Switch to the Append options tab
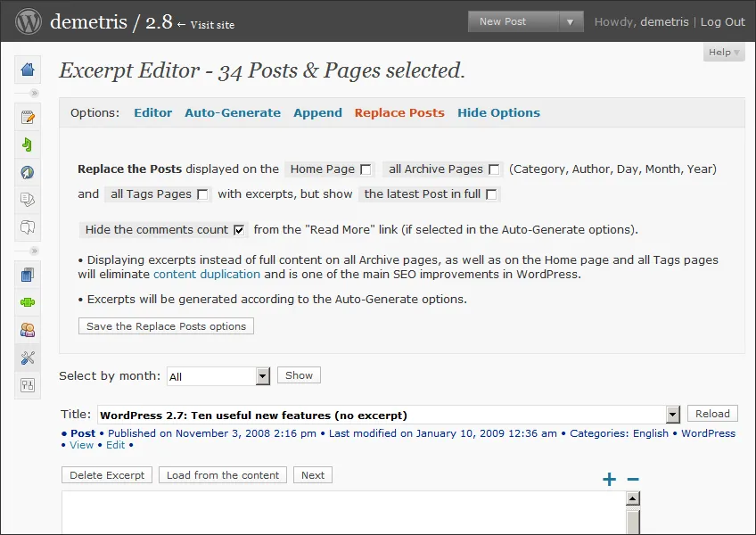 pyautogui.click(x=317, y=113)
